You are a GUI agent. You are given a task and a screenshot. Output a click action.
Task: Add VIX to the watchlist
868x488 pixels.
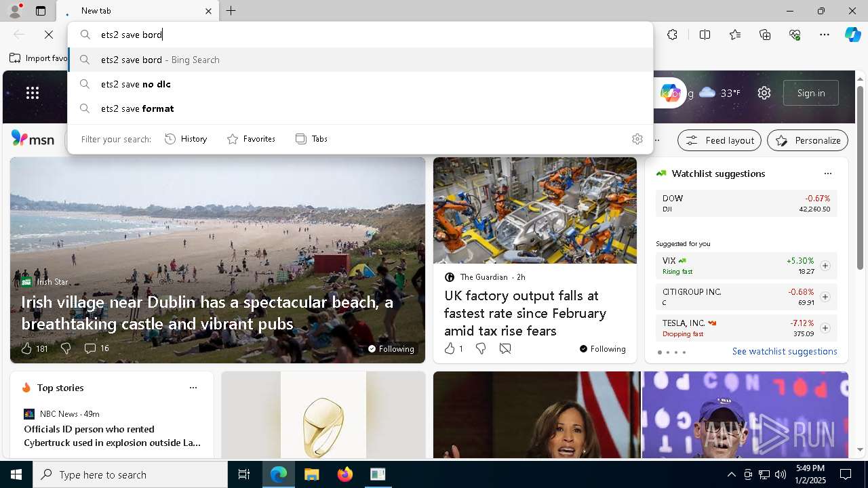point(825,266)
